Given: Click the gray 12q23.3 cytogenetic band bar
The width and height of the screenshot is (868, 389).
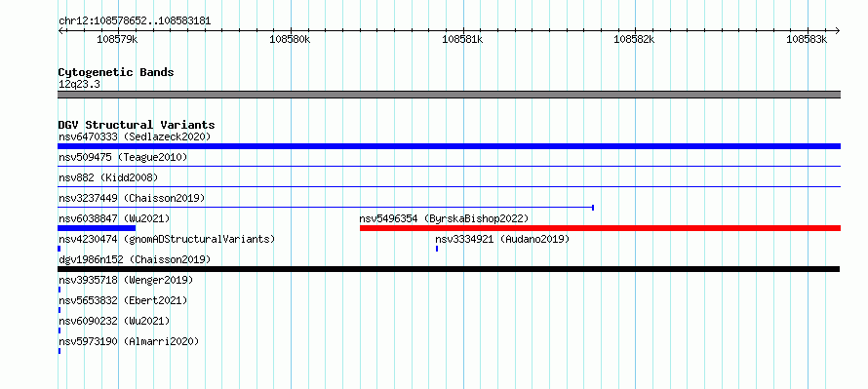Looking at the screenshot, I should tap(449, 95).
